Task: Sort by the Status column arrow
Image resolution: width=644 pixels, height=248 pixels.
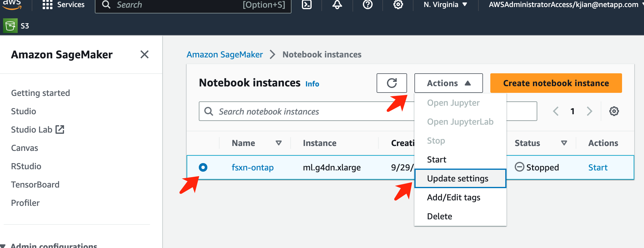Action: click(564, 143)
